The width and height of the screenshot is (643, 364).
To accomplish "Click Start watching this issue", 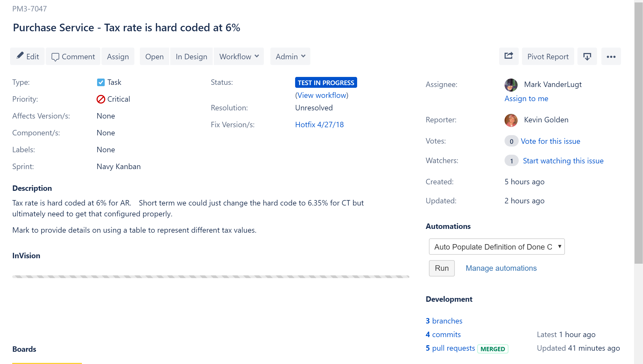I will pyautogui.click(x=563, y=161).
